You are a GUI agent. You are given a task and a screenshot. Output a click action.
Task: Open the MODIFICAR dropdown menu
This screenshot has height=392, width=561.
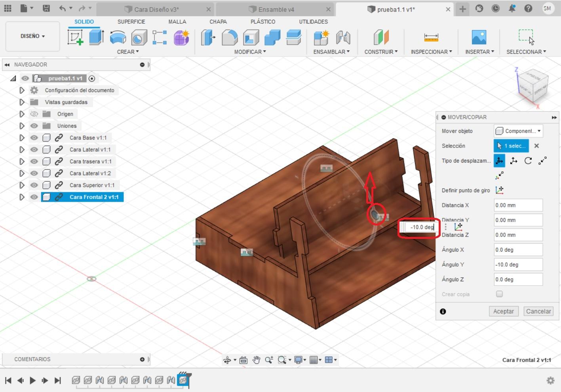pyautogui.click(x=250, y=52)
